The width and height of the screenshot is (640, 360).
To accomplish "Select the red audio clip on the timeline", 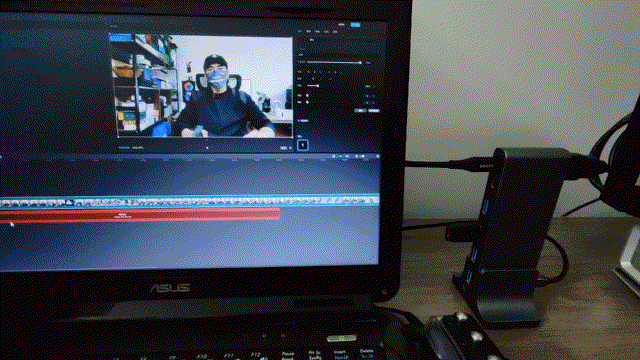I will [x=140, y=215].
